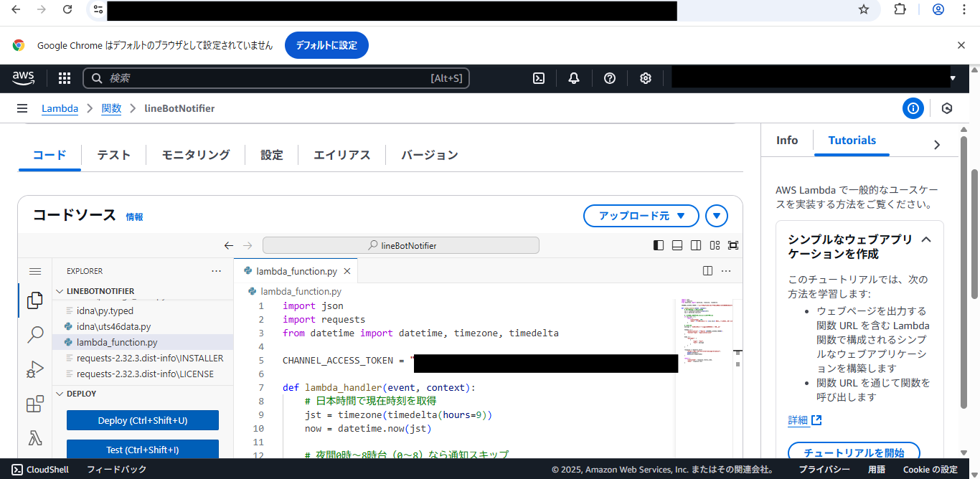
Task: Switch to the コード tab
Action: coord(50,155)
